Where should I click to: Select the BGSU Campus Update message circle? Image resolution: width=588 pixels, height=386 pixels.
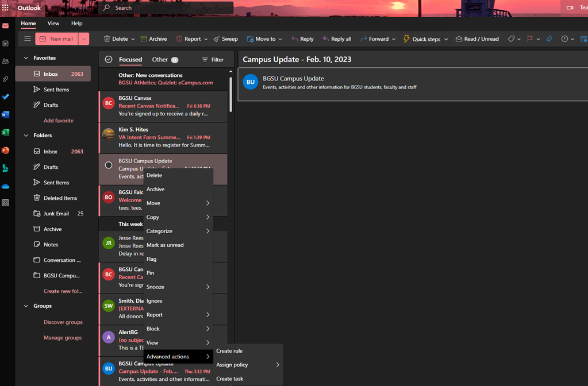109,165
